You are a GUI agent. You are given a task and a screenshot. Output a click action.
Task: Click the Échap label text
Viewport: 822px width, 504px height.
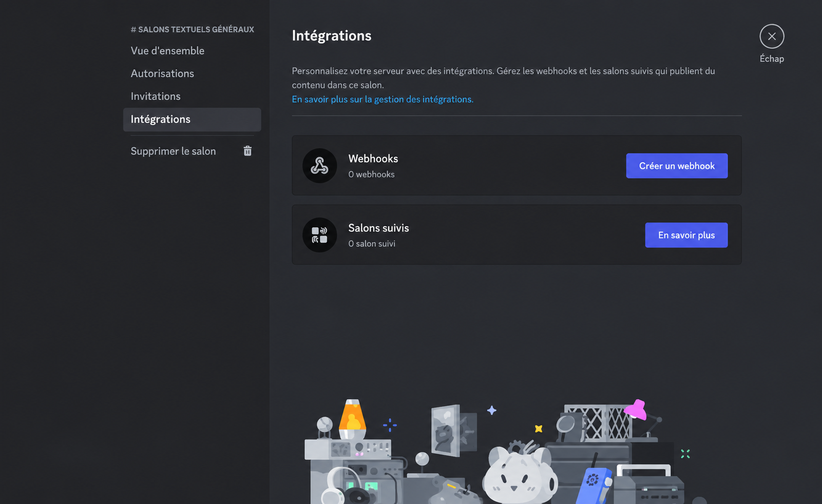(x=772, y=59)
